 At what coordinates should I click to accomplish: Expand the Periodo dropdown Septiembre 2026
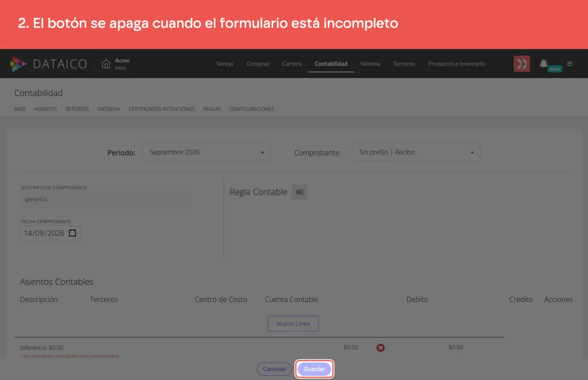pyautogui.click(x=207, y=152)
